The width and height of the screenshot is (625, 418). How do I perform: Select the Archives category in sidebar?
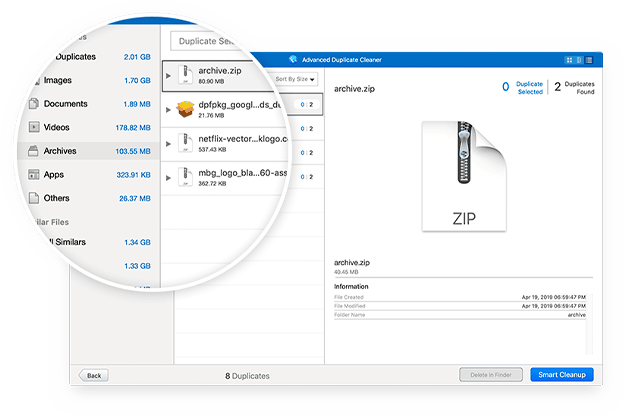coord(88,151)
